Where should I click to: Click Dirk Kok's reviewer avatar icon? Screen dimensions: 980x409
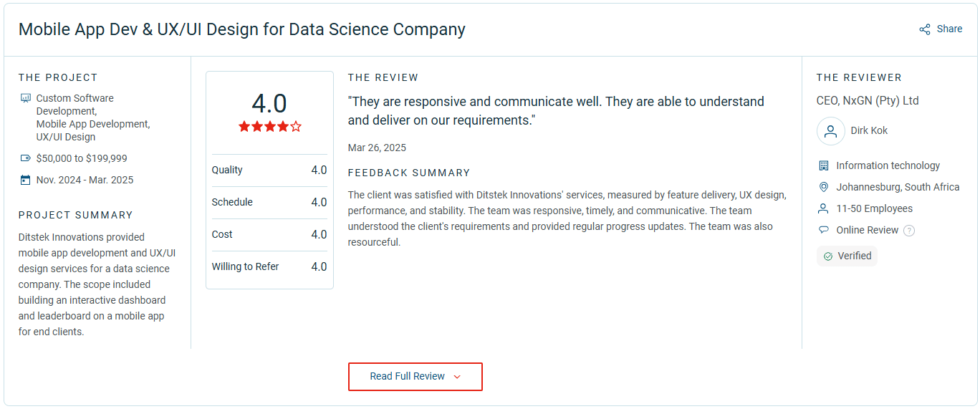coord(830,131)
